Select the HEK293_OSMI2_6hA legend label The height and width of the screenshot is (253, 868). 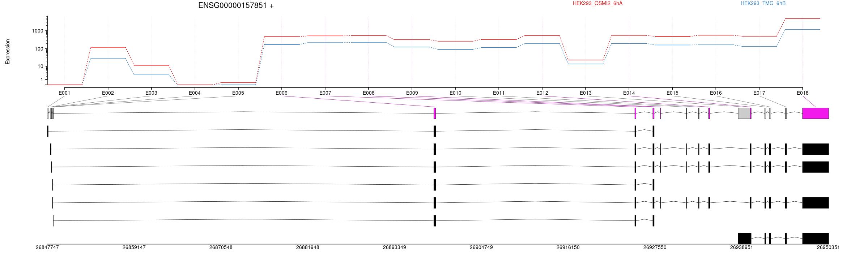click(597, 3)
